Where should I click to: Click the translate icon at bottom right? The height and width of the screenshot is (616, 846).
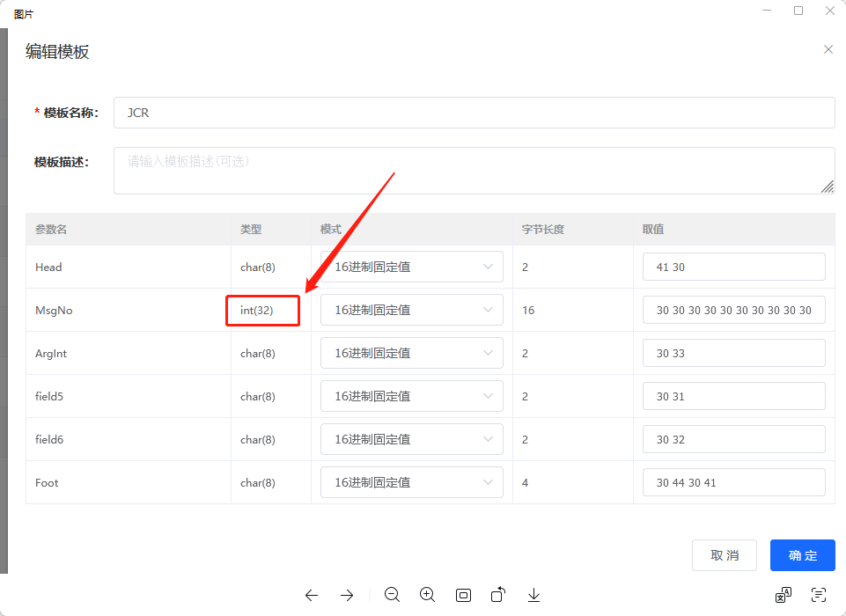(783, 596)
